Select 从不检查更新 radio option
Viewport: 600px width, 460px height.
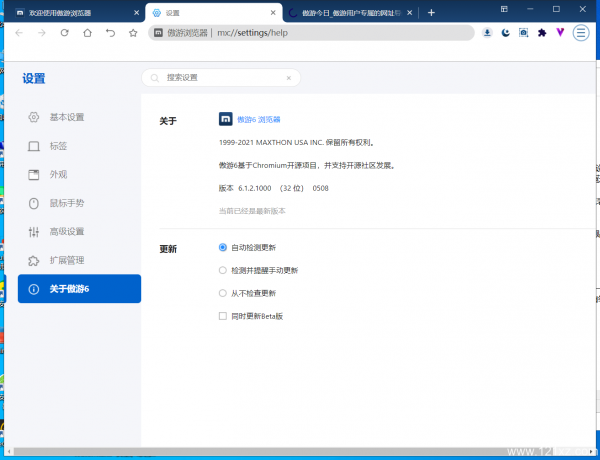point(222,293)
